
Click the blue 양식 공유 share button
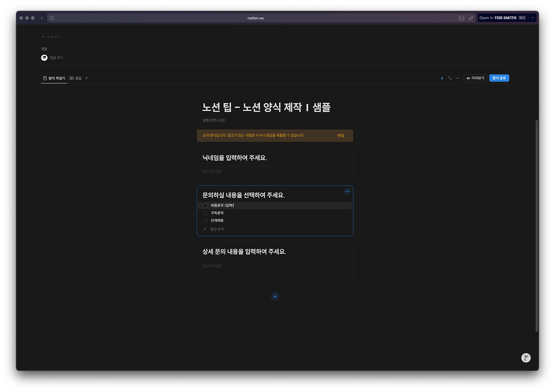[499, 78]
